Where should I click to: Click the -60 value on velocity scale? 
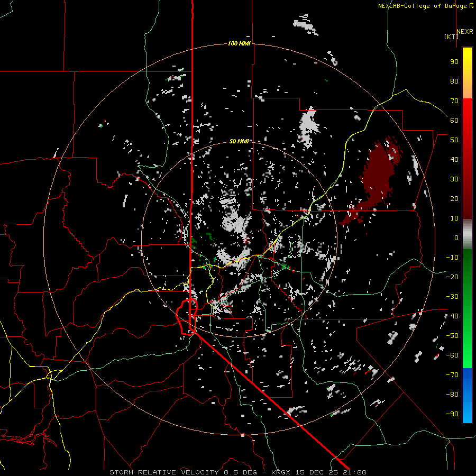coord(452,355)
